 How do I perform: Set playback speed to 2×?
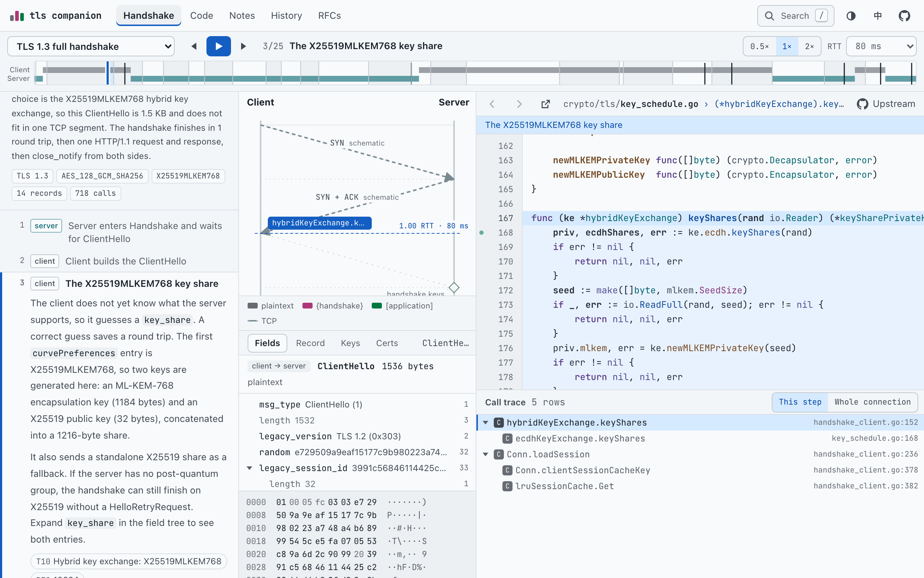[x=809, y=46]
